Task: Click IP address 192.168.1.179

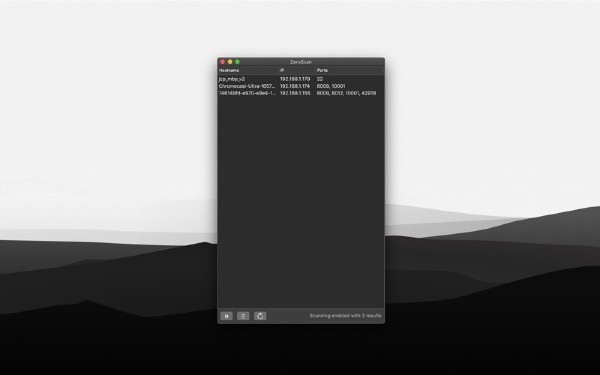Action: coord(295,79)
